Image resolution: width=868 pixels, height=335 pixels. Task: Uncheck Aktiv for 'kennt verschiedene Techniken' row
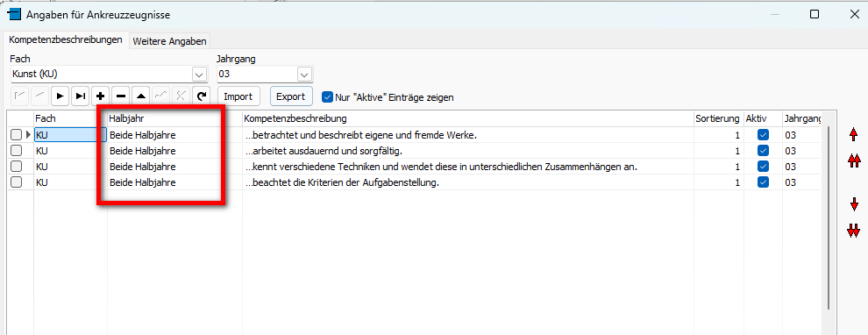pos(763,167)
